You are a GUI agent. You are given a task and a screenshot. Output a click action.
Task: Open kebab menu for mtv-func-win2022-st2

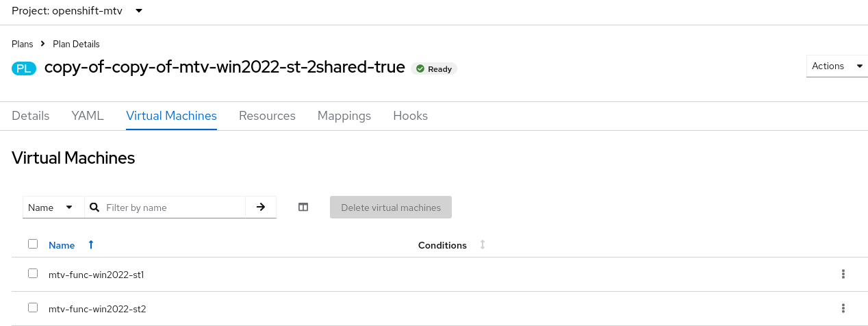click(x=843, y=309)
